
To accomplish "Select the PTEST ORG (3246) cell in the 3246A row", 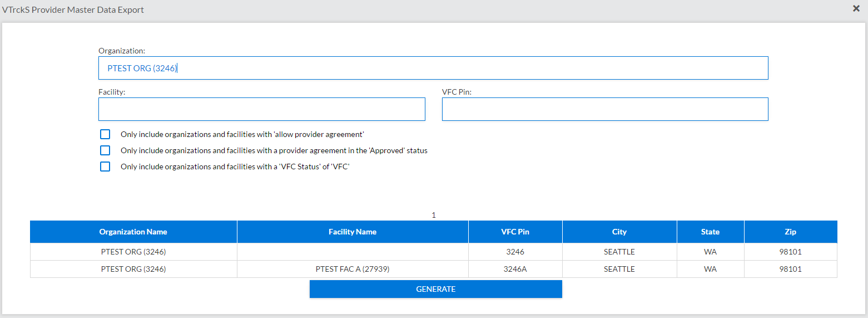I will [133, 269].
